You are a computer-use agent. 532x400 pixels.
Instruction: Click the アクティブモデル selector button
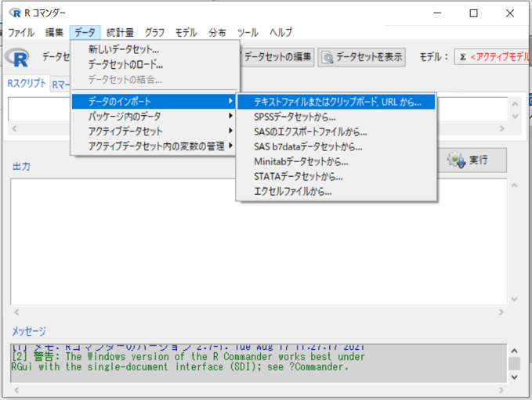click(x=493, y=57)
